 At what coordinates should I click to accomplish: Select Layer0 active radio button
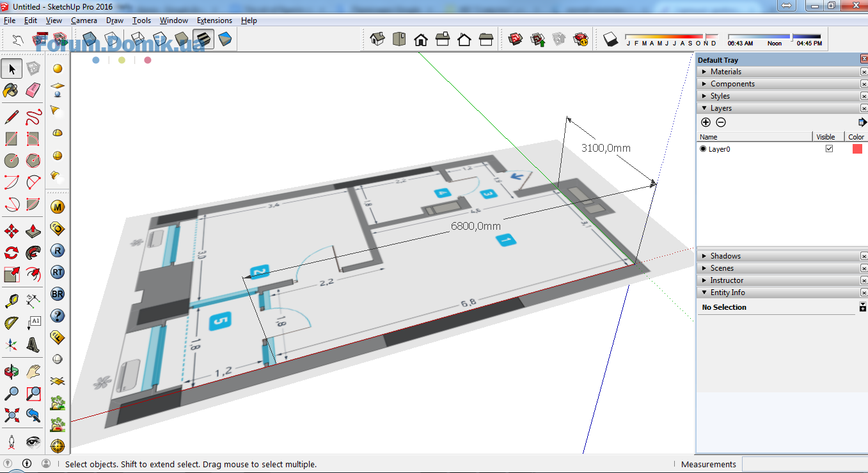tap(703, 148)
